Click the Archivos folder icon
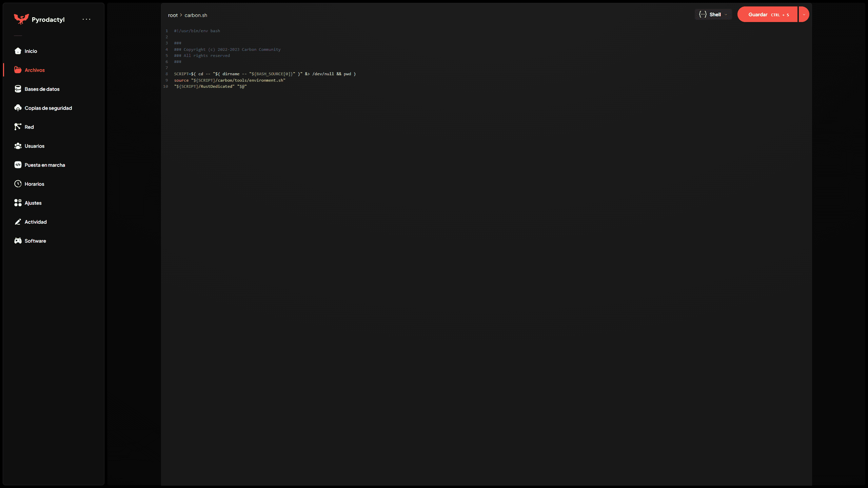Screen dimensions: 868x488 pyautogui.click(x=18, y=70)
